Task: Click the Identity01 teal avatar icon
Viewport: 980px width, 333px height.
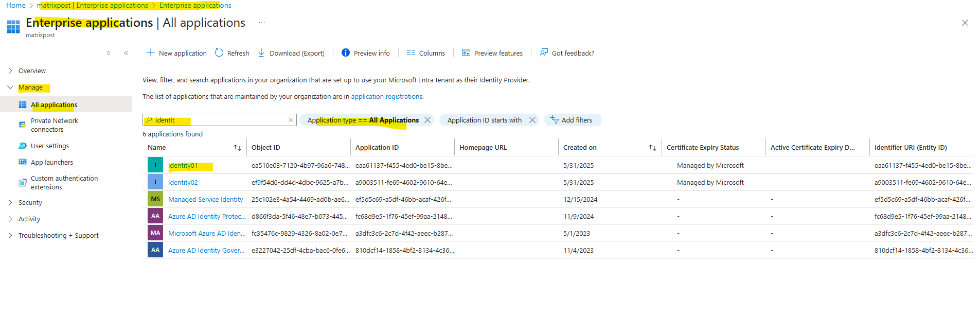Action: [155, 165]
